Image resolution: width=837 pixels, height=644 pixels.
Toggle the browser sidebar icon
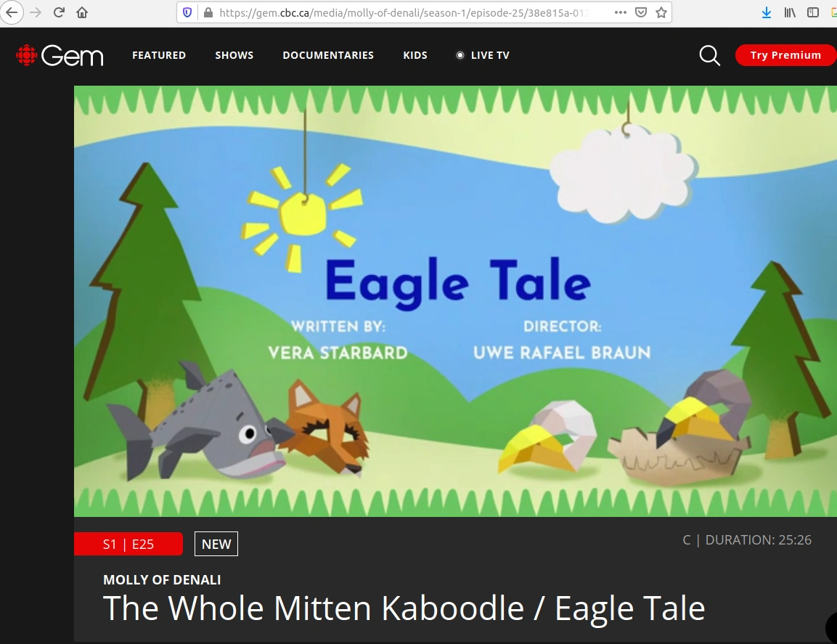coord(813,12)
